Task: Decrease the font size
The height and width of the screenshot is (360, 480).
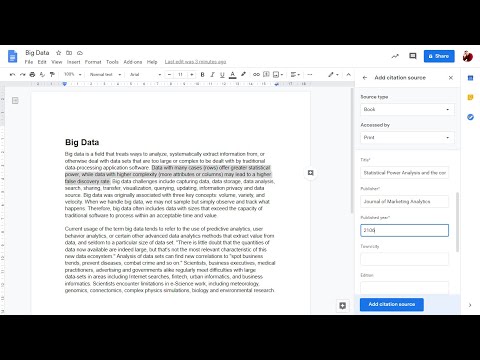Action: (169, 74)
